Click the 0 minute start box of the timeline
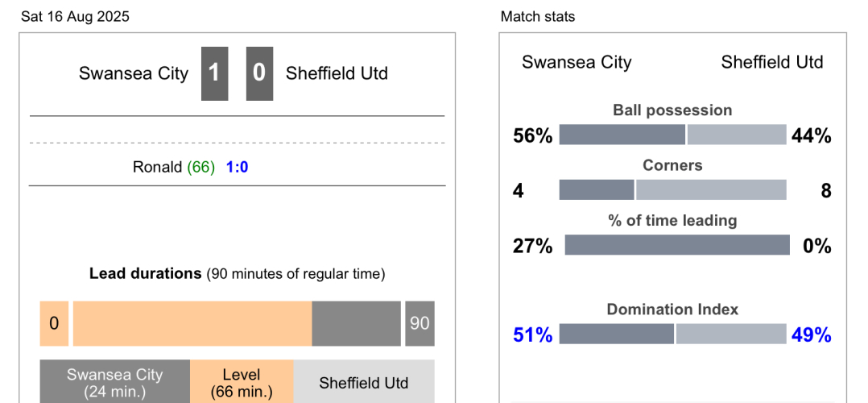Screen dimensions: 868x403 (54, 323)
